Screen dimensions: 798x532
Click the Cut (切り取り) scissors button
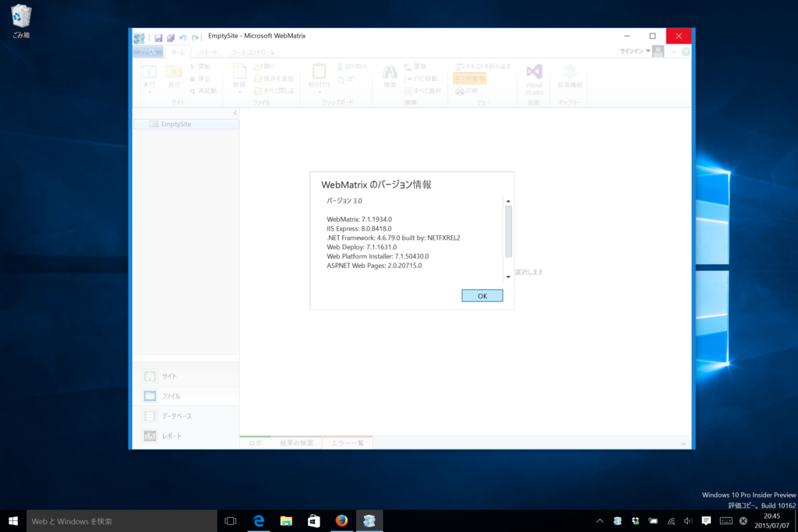pos(351,67)
